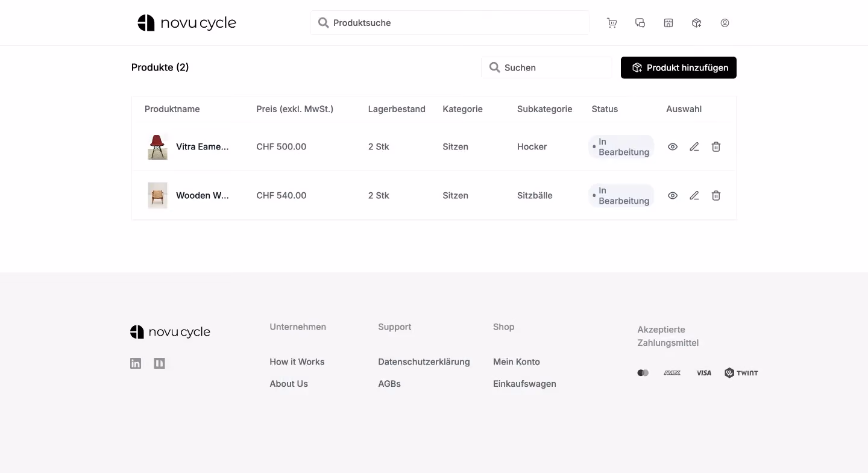
Task: Click the magnifier icon in Produktsuche field
Action: tap(324, 23)
